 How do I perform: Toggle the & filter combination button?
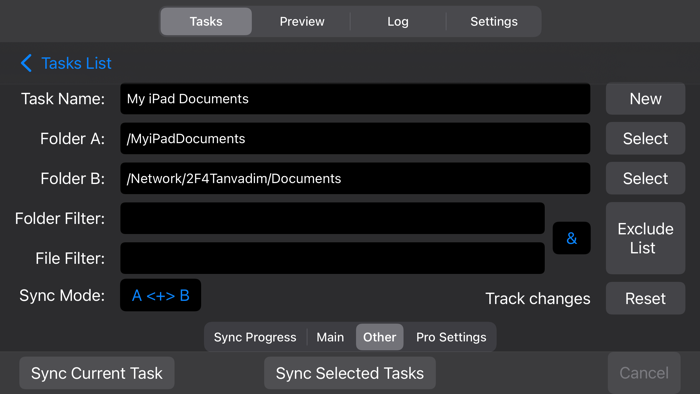(571, 238)
